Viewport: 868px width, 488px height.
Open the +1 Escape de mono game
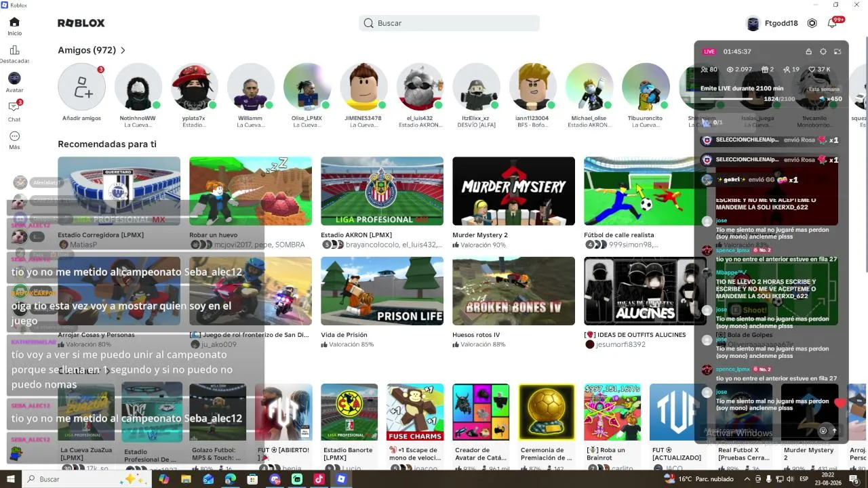pyautogui.click(x=415, y=412)
